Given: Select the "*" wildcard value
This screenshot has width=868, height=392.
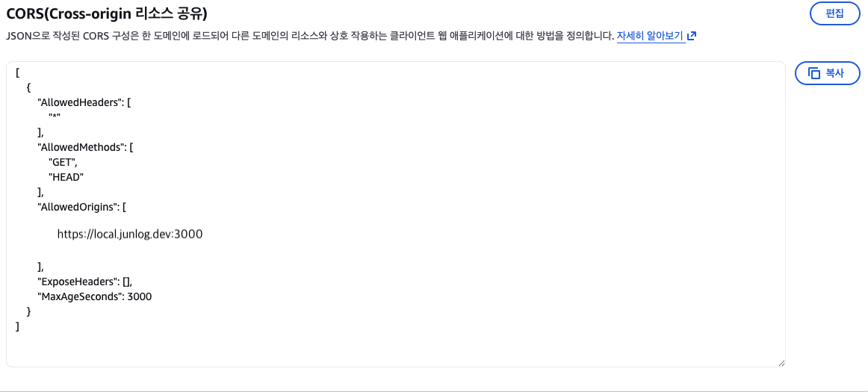Looking at the screenshot, I should [x=54, y=117].
